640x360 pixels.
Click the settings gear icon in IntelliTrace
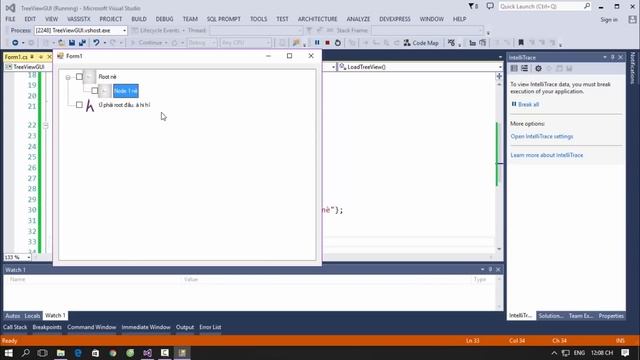tap(538, 69)
